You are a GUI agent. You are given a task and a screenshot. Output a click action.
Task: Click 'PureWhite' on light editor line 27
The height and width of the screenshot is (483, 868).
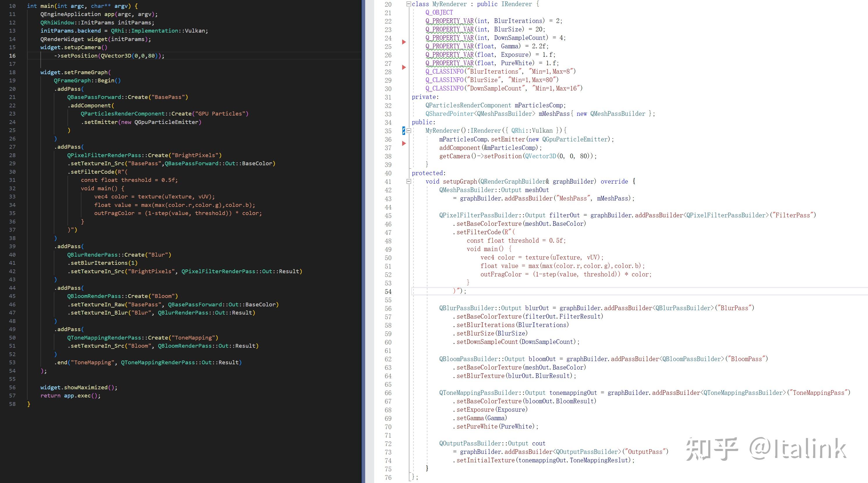tap(516, 63)
